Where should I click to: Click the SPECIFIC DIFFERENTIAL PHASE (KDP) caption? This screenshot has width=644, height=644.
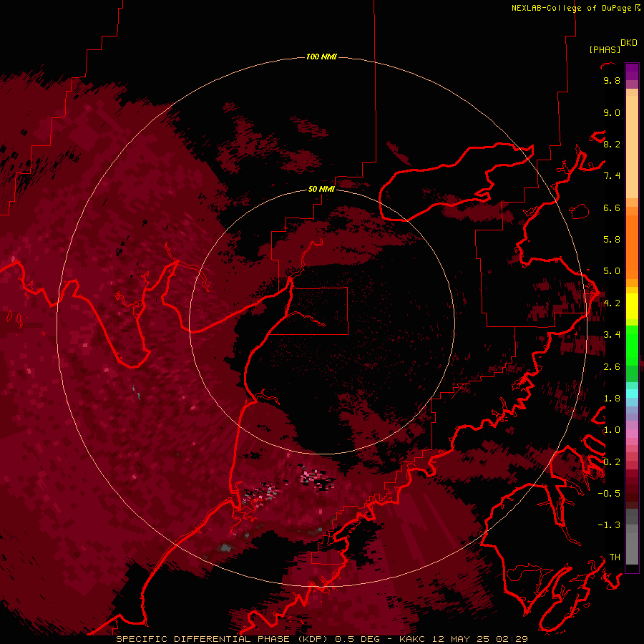click(222, 639)
